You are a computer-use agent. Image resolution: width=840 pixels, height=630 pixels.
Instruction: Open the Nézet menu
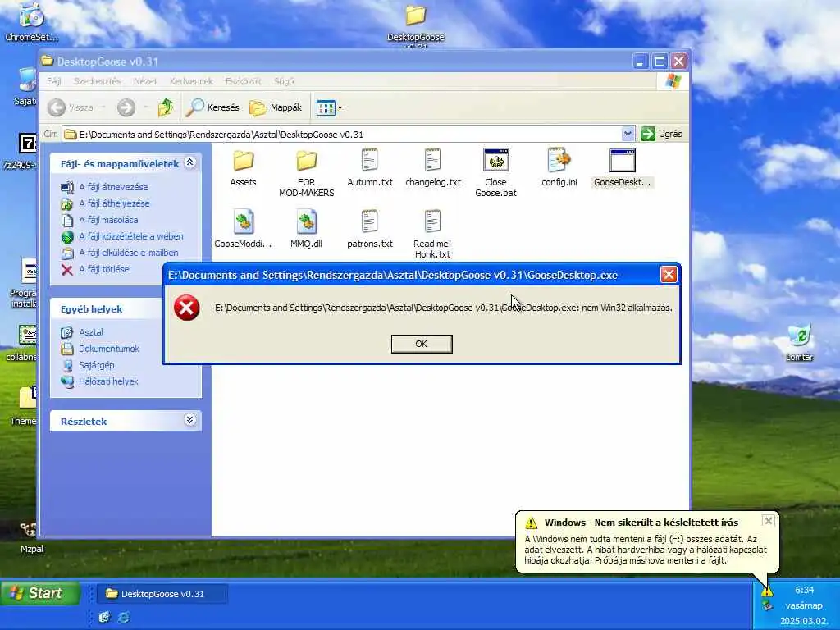[145, 81]
